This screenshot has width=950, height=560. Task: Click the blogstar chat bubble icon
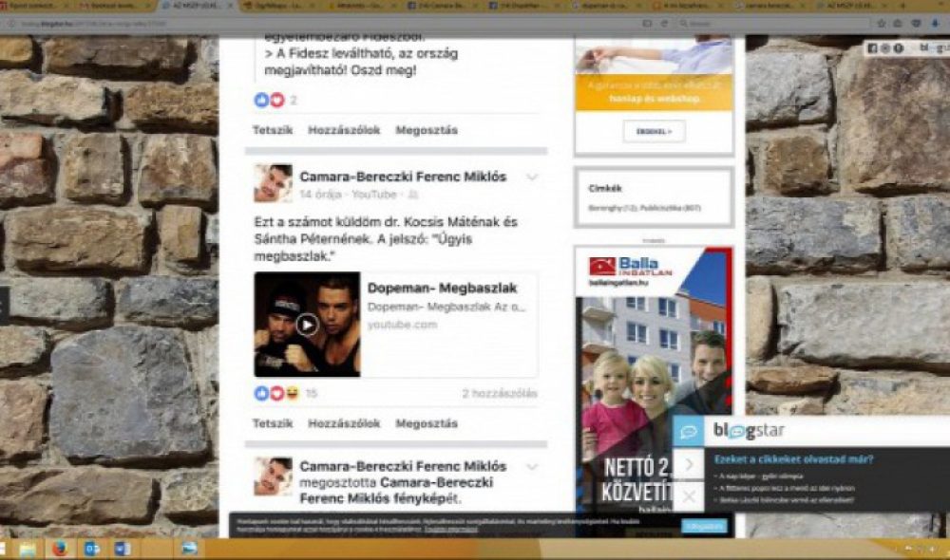pos(689,432)
